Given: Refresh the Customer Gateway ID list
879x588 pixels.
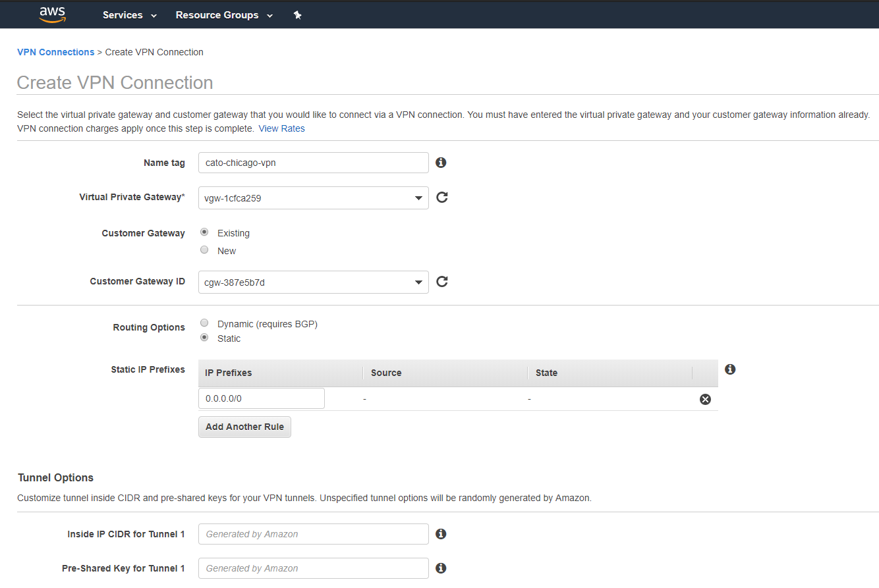Looking at the screenshot, I should click(x=442, y=282).
